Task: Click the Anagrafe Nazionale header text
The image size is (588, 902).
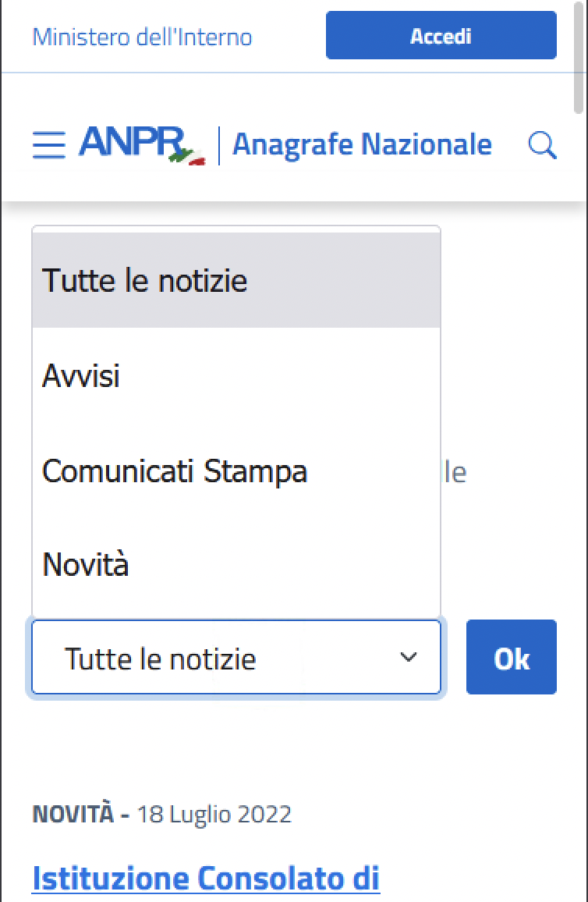Action: pos(363,144)
